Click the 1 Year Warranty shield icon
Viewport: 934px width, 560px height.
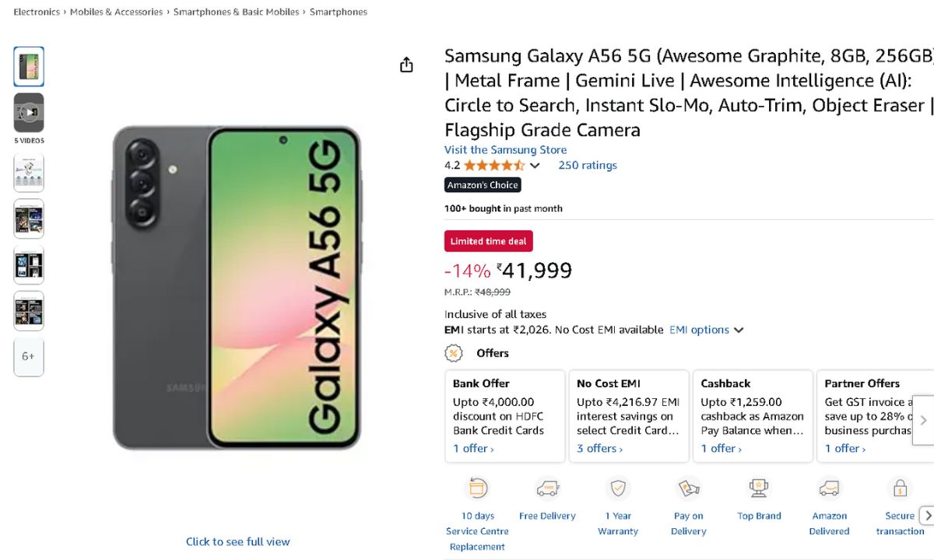tap(618, 488)
